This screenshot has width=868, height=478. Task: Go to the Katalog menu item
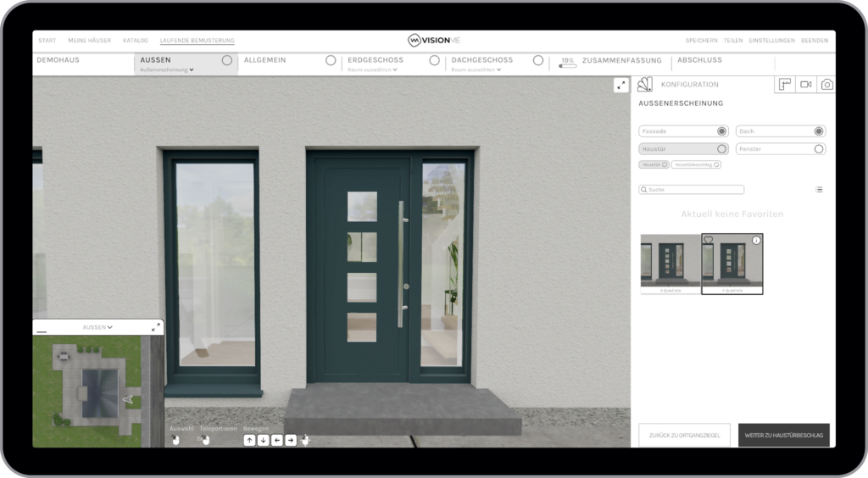[135, 41]
